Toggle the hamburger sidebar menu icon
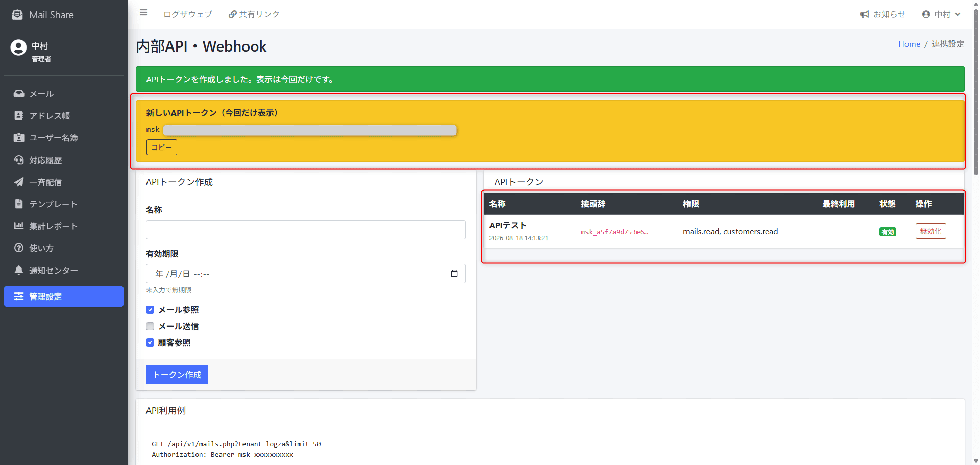Viewport: 980px width, 465px height. [x=143, y=13]
